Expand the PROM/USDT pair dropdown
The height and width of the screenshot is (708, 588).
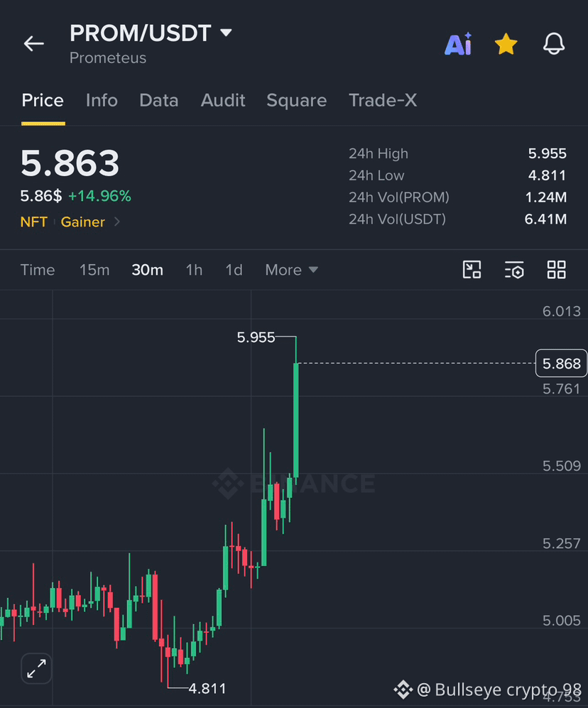point(226,33)
